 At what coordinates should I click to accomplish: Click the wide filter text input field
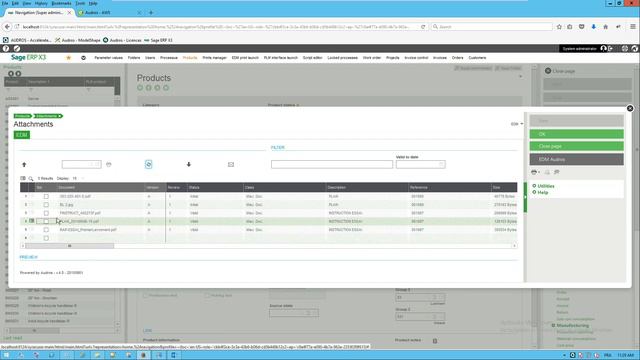(x=332, y=164)
